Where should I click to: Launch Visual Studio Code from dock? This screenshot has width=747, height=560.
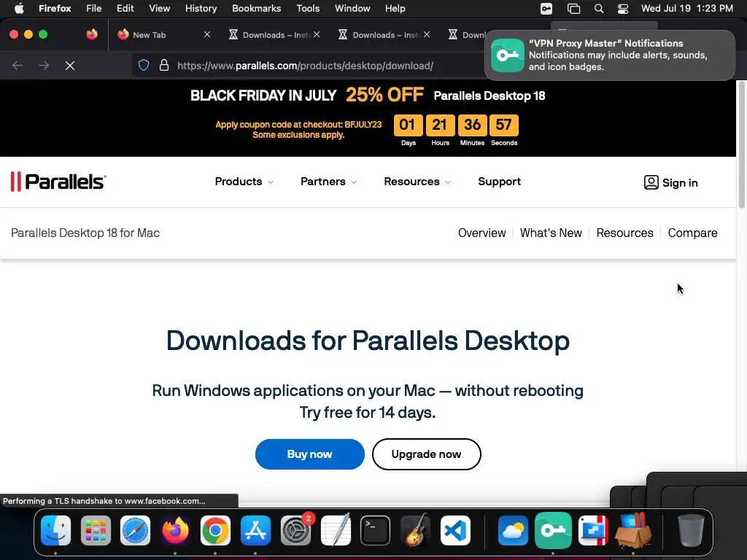tap(455, 530)
